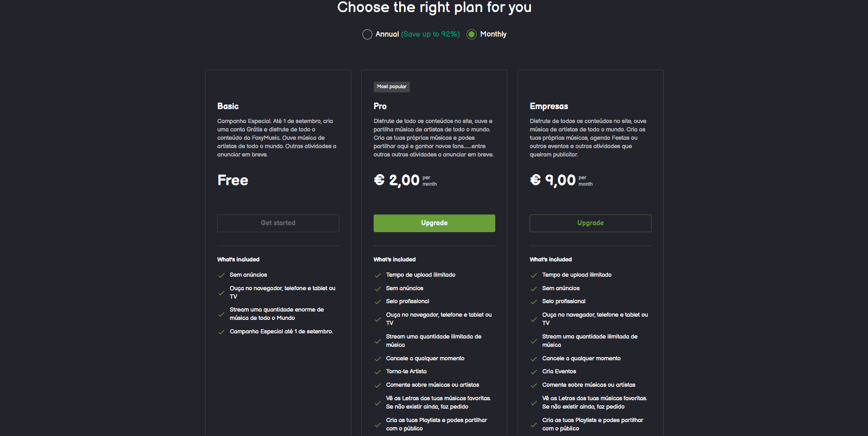The width and height of the screenshot is (868, 436).
Task: Select the Monthly billing radio button
Action: [x=472, y=34]
